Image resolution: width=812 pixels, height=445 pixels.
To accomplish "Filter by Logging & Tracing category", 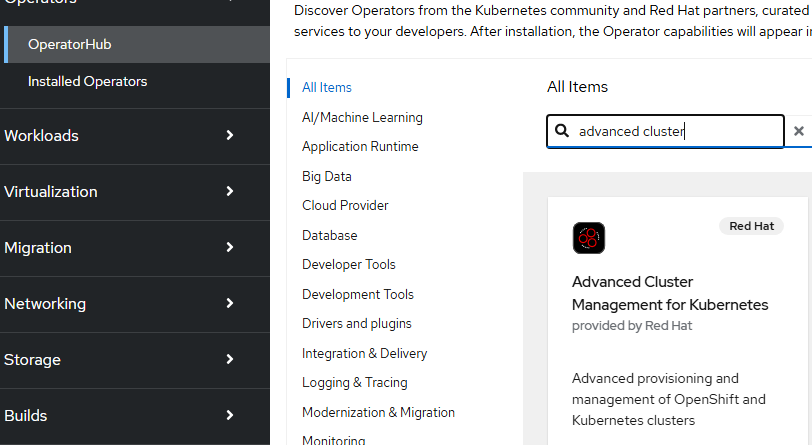I will 355,383.
